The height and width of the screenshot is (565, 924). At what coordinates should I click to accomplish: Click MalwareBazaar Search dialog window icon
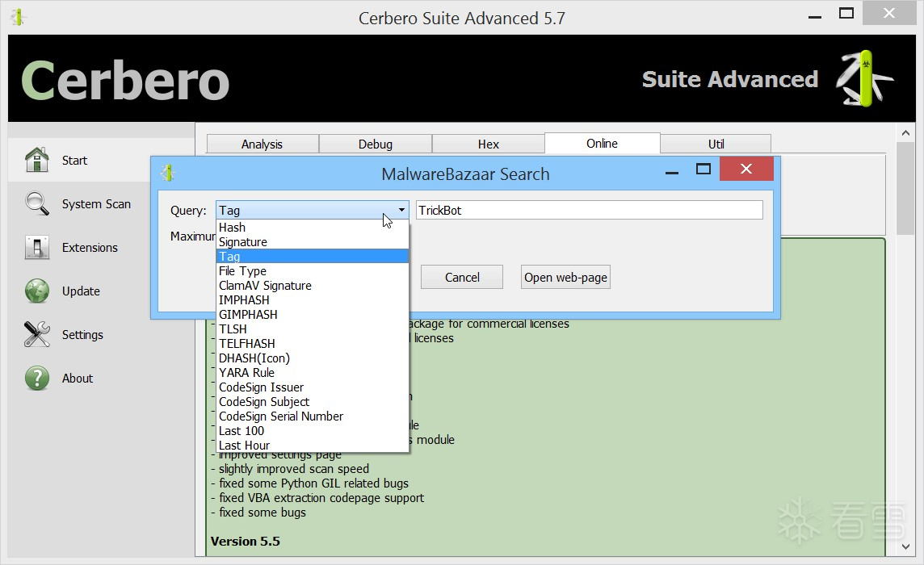click(x=167, y=174)
